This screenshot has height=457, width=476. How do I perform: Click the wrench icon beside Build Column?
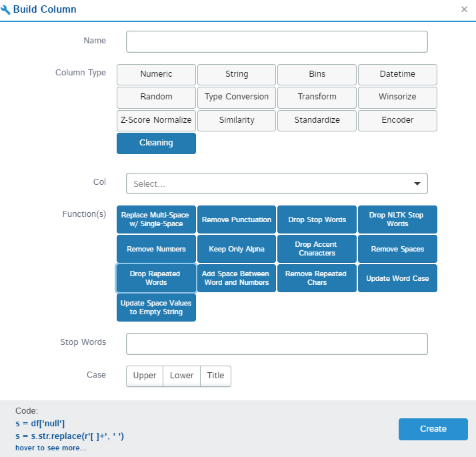(5, 10)
